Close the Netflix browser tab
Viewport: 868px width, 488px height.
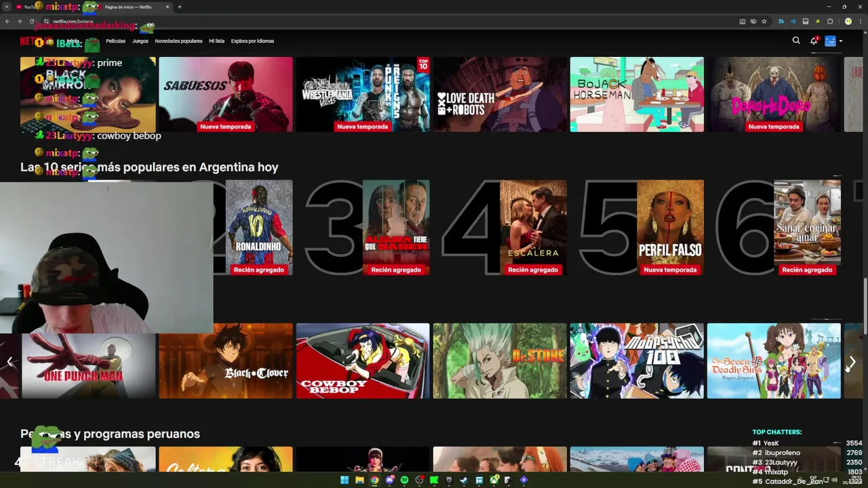tap(167, 7)
